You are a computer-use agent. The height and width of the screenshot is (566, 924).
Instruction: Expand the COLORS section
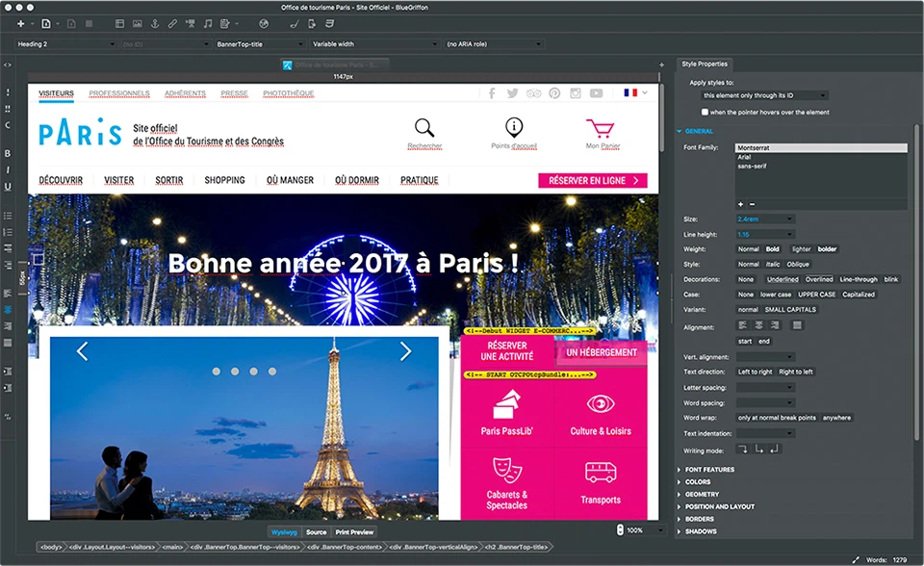698,482
